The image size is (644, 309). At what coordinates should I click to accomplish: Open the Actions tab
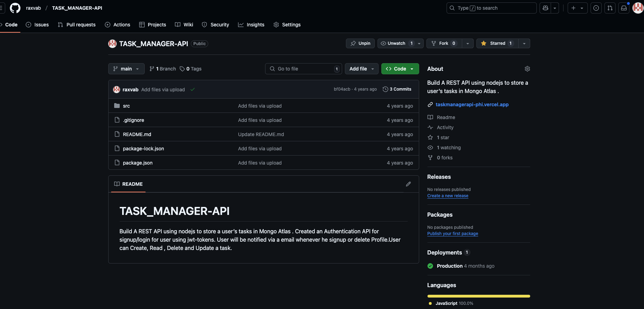pos(118,25)
